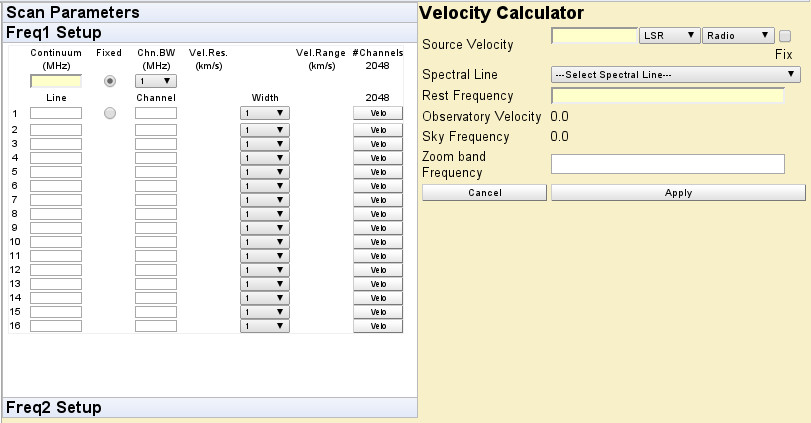The width and height of the screenshot is (811, 423).
Task: Click the Source Velocity input field
Action: [594, 36]
